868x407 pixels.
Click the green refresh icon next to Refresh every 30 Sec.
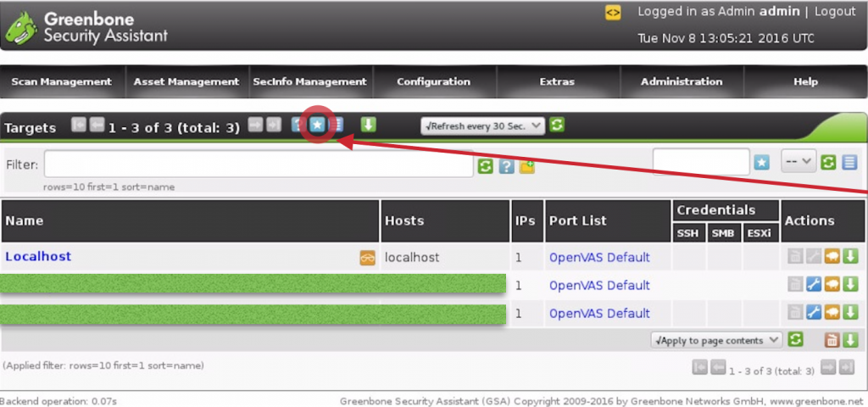[556, 125]
